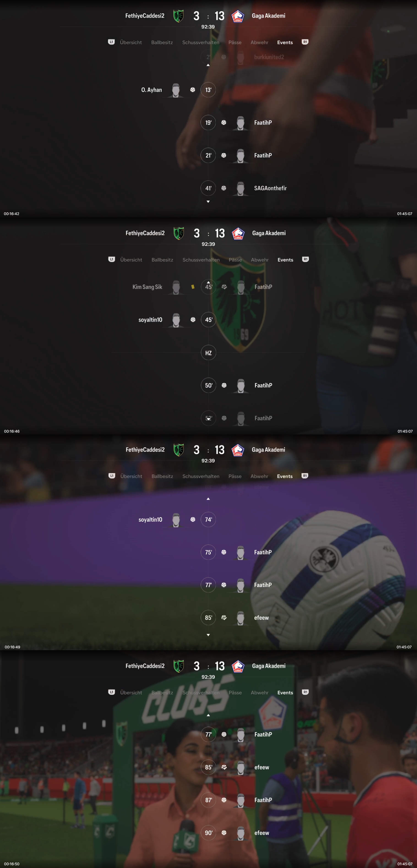Click the ball icon at the 19' event
This screenshot has height=868, width=417.
tap(224, 123)
